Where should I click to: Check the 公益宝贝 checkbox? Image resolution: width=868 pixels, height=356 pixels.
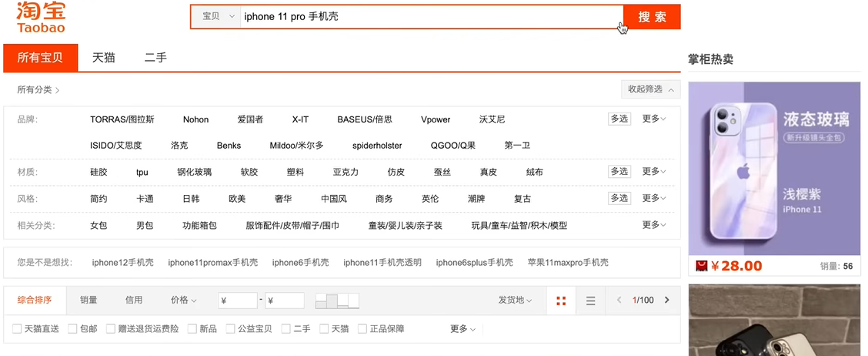[x=230, y=329]
